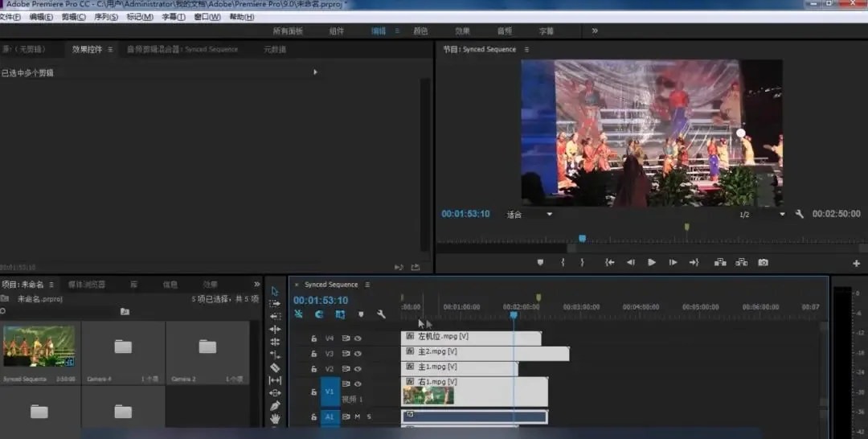Mute audio track A1
This screenshot has height=439, width=868.
[x=358, y=416]
